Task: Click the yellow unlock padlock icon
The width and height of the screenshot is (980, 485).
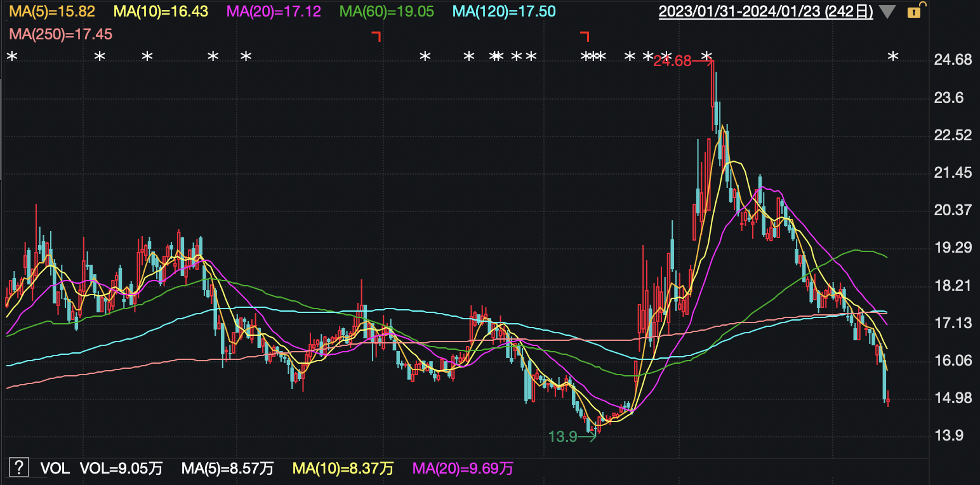Action: (x=914, y=11)
